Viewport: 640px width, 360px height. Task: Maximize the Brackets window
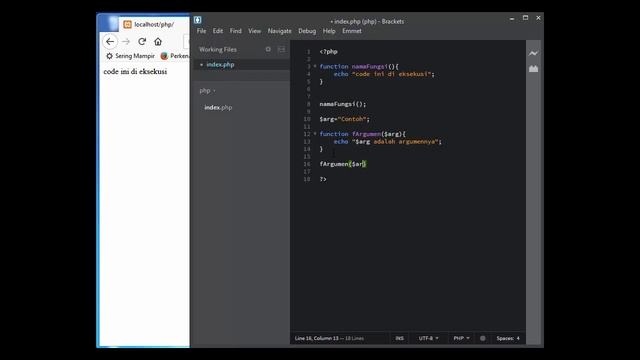[x=525, y=18]
